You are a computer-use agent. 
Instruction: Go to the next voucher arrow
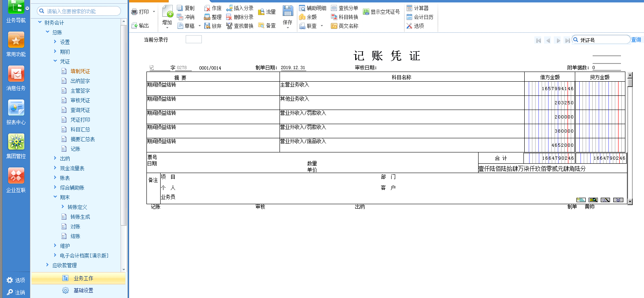click(558, 40)
